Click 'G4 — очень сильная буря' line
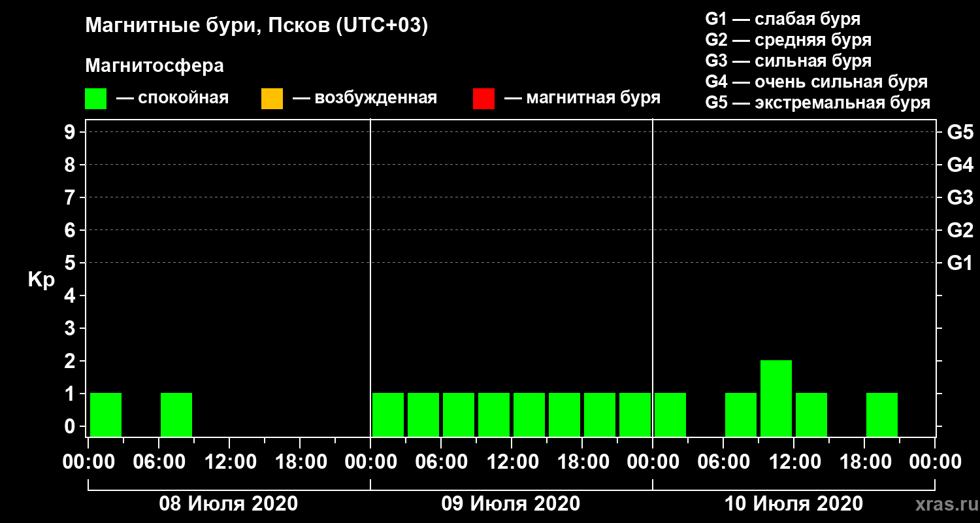Viewport: 980px width, 523px height. click(x=817, y=82)
